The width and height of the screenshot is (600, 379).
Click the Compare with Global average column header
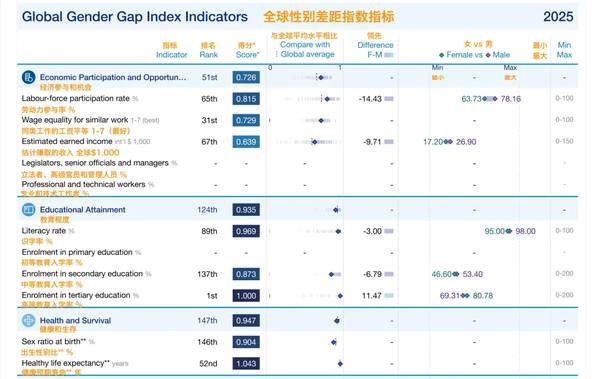point(305,49)
